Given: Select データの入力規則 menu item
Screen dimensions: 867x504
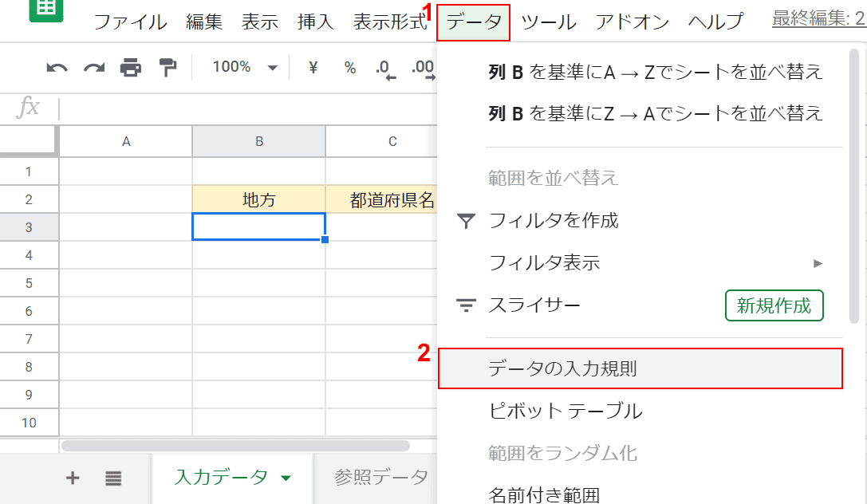Looking at the screenshot, I should (x=640, y=368).
